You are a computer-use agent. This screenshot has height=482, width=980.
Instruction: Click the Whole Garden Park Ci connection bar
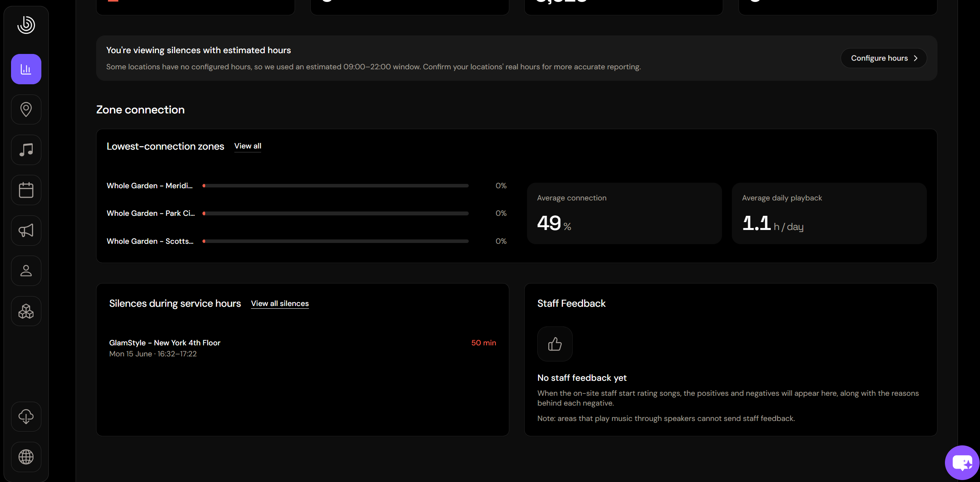[x=336, y=213]
